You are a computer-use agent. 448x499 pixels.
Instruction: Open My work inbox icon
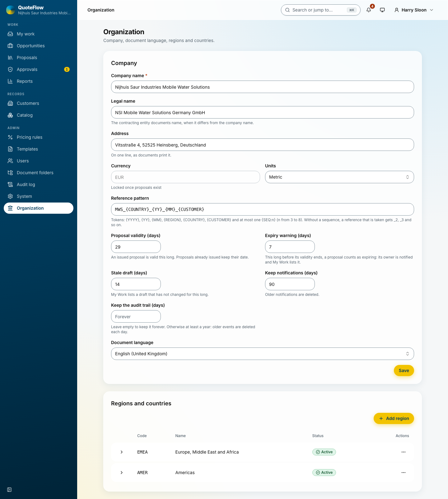pyautogui.click(x=10, y=34)
